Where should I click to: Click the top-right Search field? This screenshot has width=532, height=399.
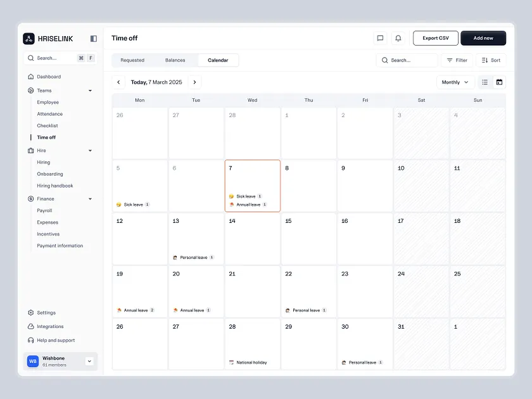pos(405,60)
